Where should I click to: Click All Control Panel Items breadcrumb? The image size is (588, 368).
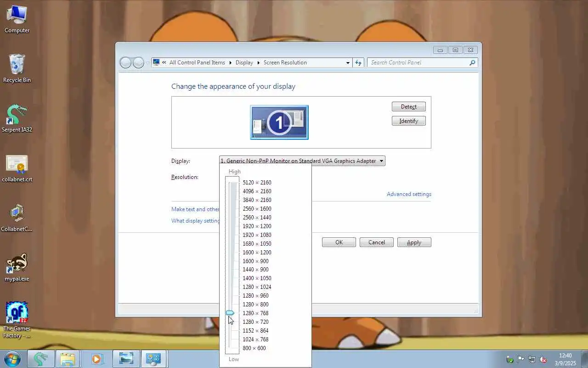(x=197, y=63)
